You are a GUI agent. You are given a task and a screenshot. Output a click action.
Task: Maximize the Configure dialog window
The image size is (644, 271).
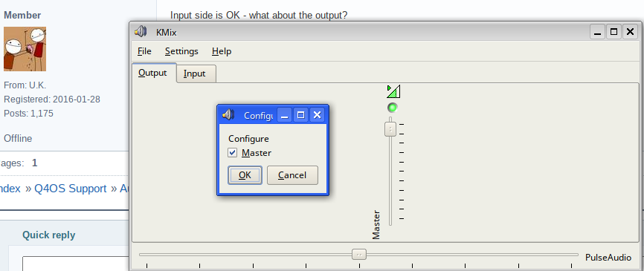300,115
